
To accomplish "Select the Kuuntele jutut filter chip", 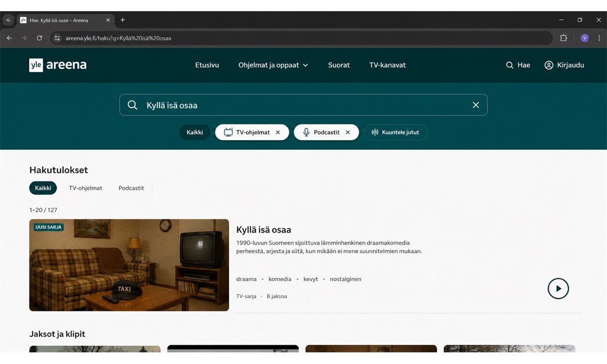I will click(396, 132).
